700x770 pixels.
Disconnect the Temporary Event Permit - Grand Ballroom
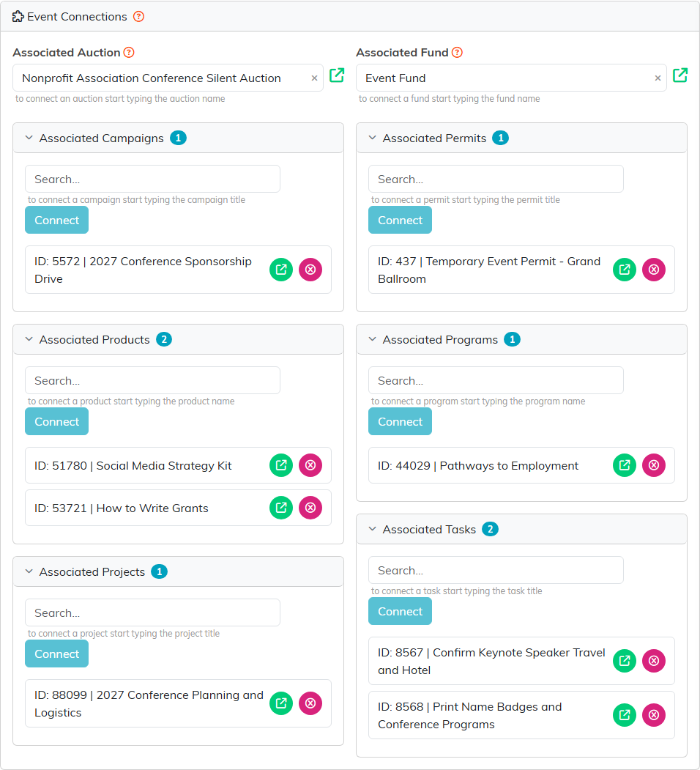tap(654, 270)
